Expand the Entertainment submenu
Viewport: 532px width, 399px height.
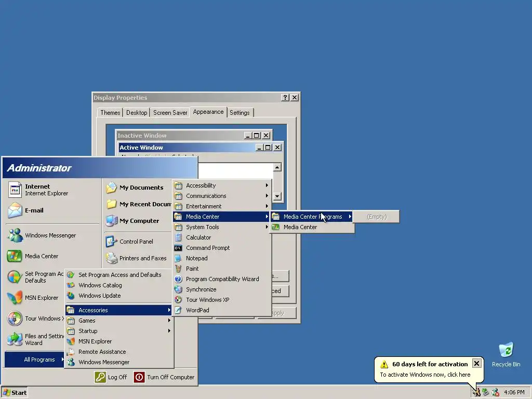tap(222, 206)
